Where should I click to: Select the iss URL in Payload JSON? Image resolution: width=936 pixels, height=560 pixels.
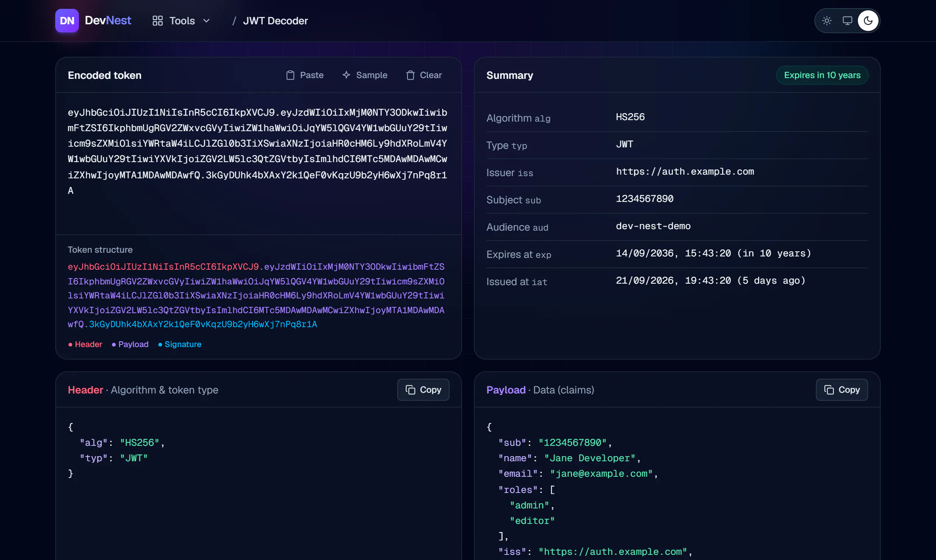point(612,552)
